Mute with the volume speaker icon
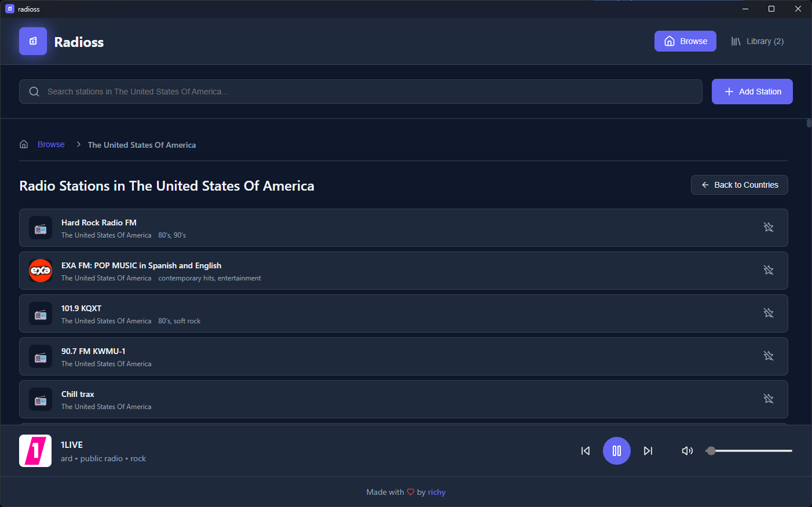 click(687, 451)
